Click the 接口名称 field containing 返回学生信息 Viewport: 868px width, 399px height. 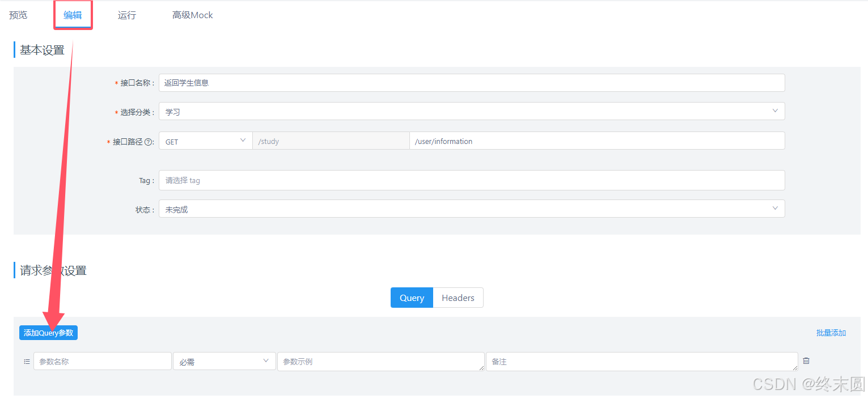pos(472,82)
